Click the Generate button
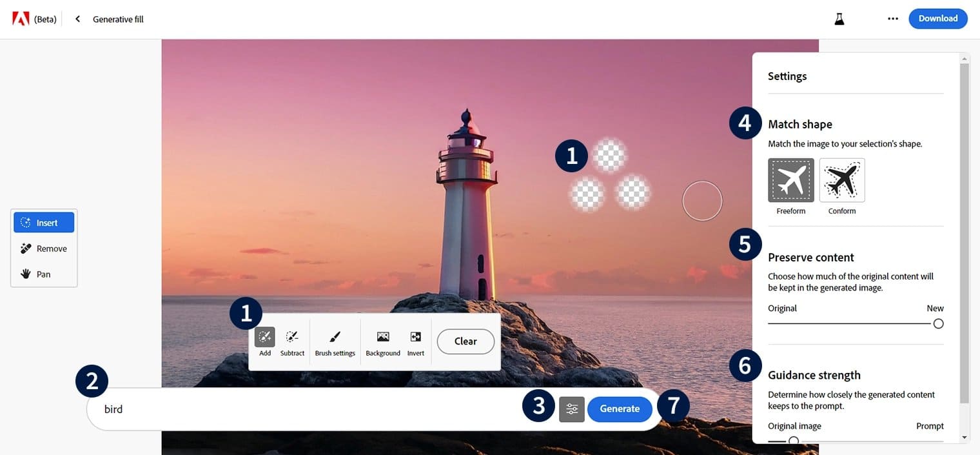This screenshot has height=455, width=980. pyautogui.click(x=620, y=409)
